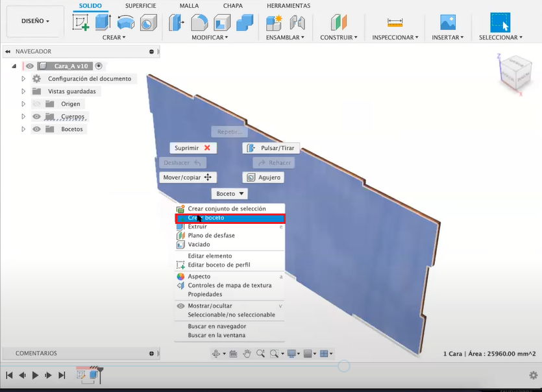Click the Joint icon in ENSAMBLAR

coord(297,23)
